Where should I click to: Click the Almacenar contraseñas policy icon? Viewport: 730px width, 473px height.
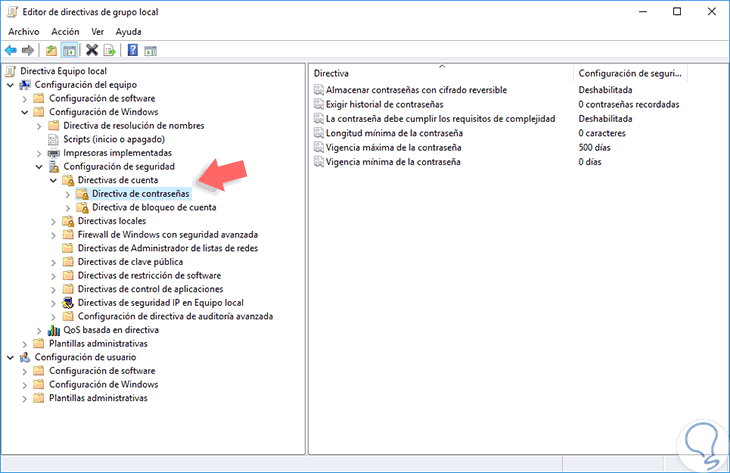318,90
